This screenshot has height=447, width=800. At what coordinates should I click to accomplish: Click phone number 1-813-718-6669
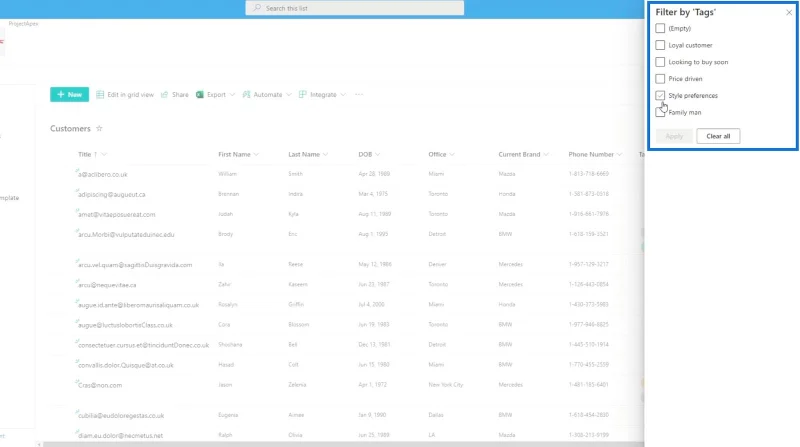(589, 174)
